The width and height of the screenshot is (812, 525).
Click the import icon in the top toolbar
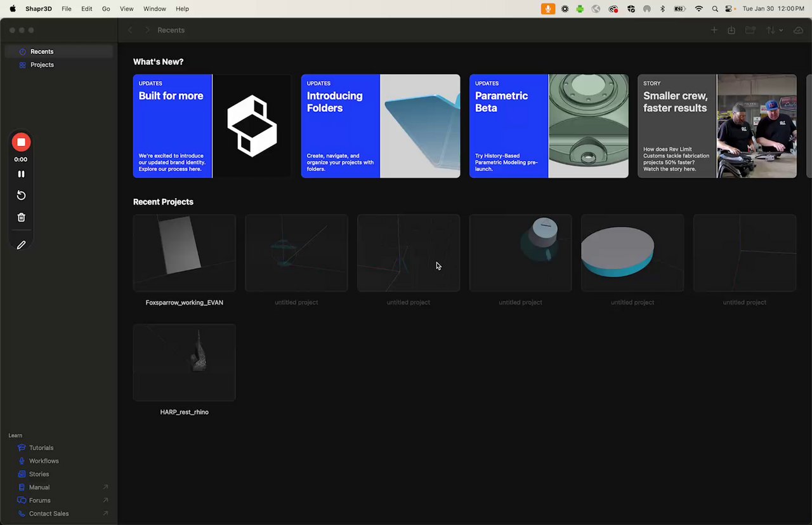pyautogui.click(x=731, y=30)
